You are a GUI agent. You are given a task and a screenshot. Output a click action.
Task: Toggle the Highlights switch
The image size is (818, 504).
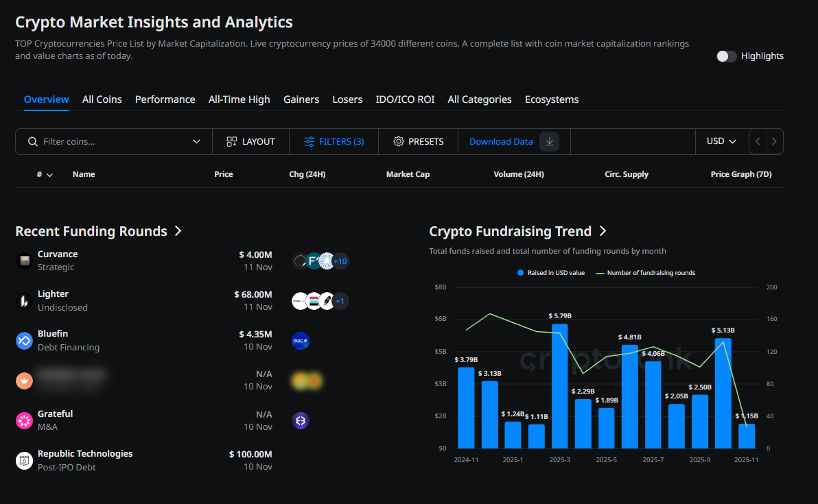[725, 56]
